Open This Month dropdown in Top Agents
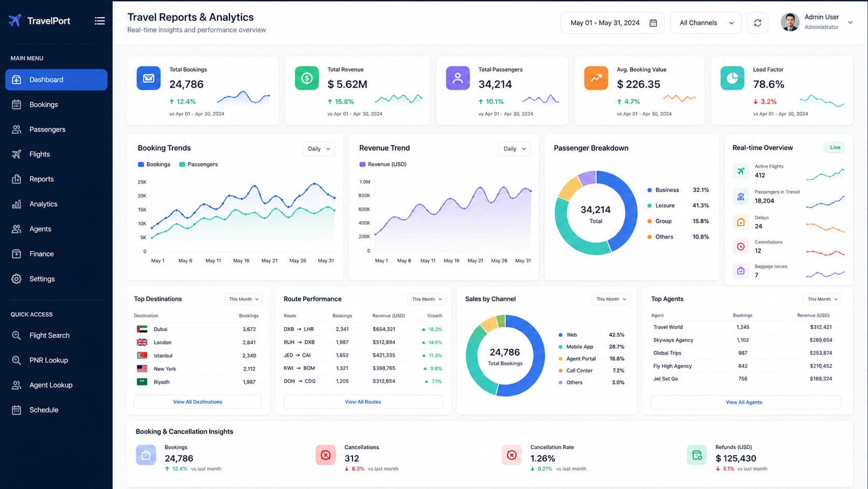This screenshot has width=868, height=489. (822, 299)
